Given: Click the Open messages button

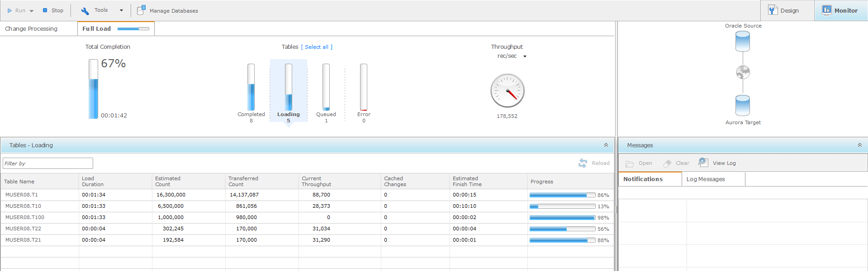Looking at the screenshot, I should [639, 164].
